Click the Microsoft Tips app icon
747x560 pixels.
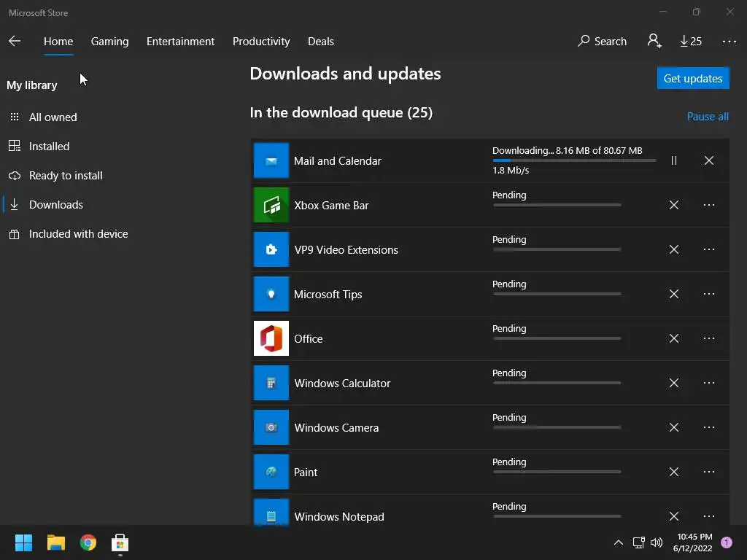271,294
